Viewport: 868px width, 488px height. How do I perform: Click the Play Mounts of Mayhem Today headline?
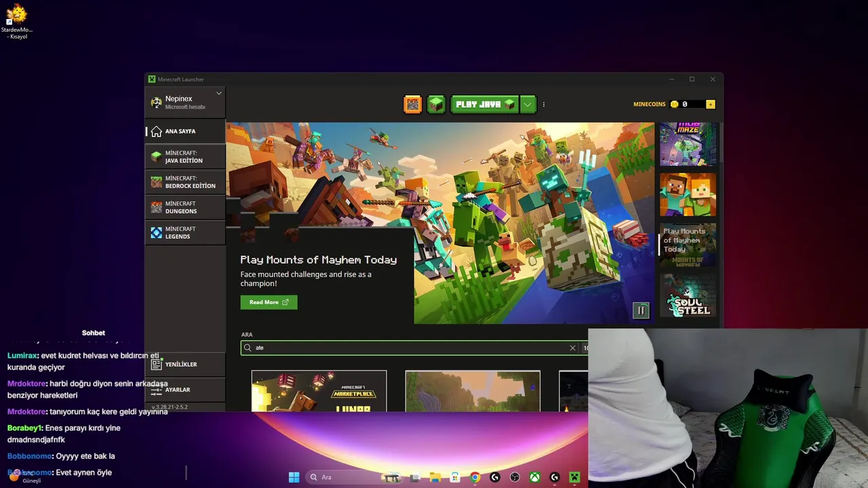click(319, 260)
